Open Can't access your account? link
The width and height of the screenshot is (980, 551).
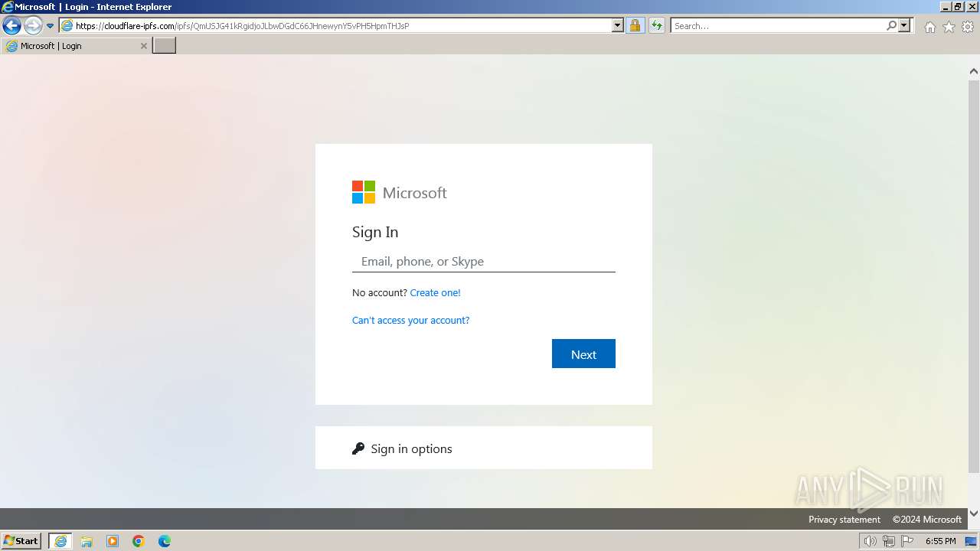411,320
